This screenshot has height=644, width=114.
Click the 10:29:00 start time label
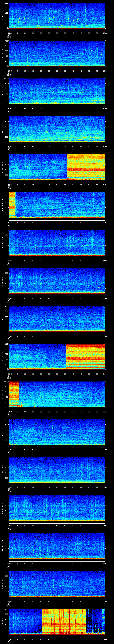tap(9, 601)
